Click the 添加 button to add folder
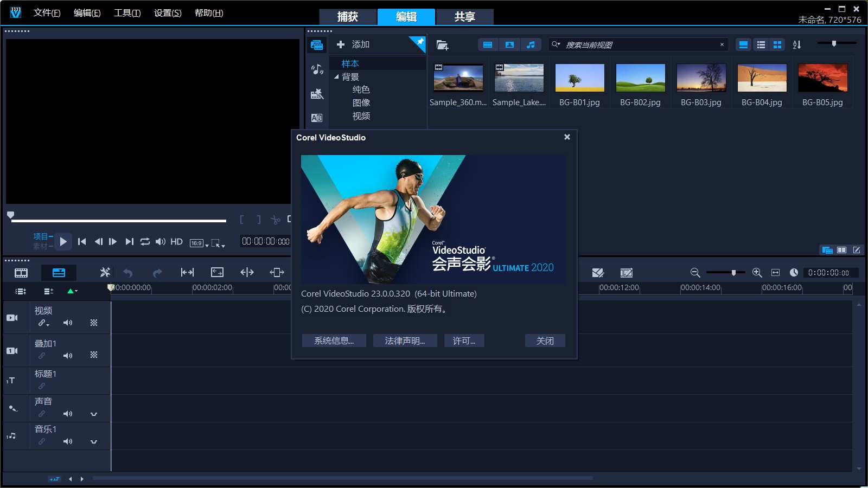The height and width of the screenshot is (488, 868). [x=353, y=44]
